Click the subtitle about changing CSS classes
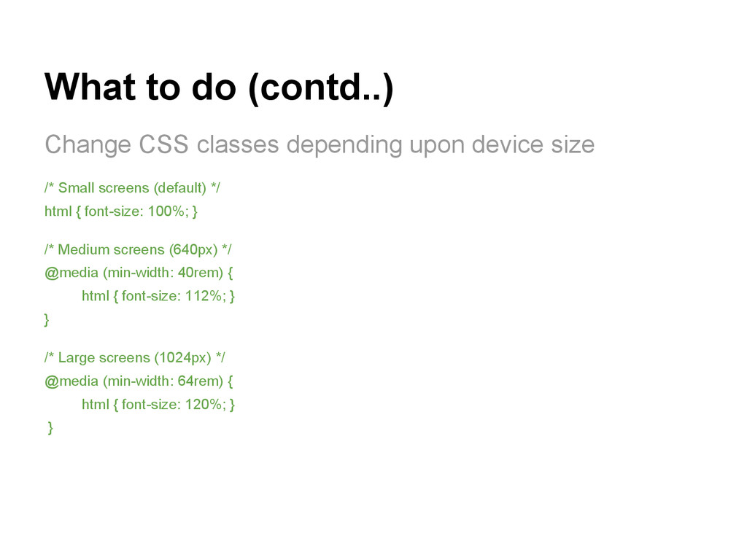This screenshot has height=560, width=747. (319, 144)
